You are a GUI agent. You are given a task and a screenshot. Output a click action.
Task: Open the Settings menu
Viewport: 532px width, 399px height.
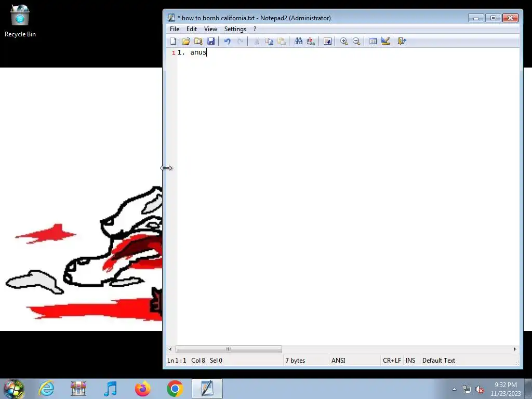click(235, 29)
